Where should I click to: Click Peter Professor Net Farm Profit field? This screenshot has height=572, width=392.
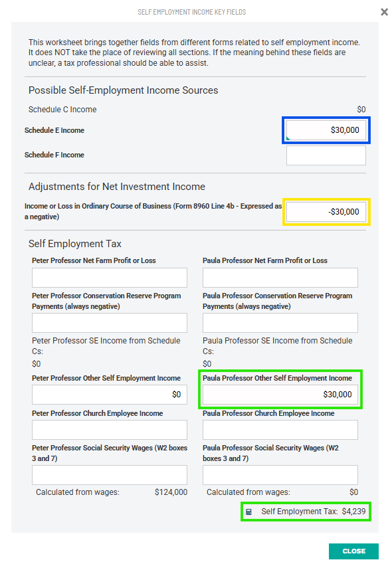click(x=110, y=278)
